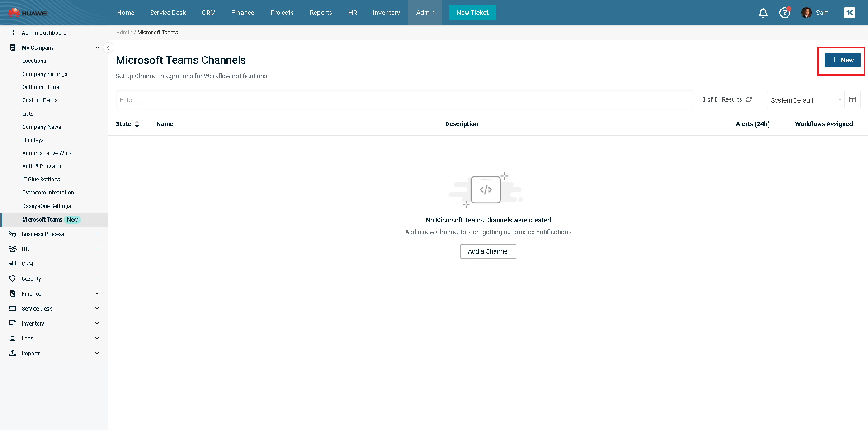Expand the Finance sidebar section chevron
Viewport: 868px width, 430px height.
(97, 293)
